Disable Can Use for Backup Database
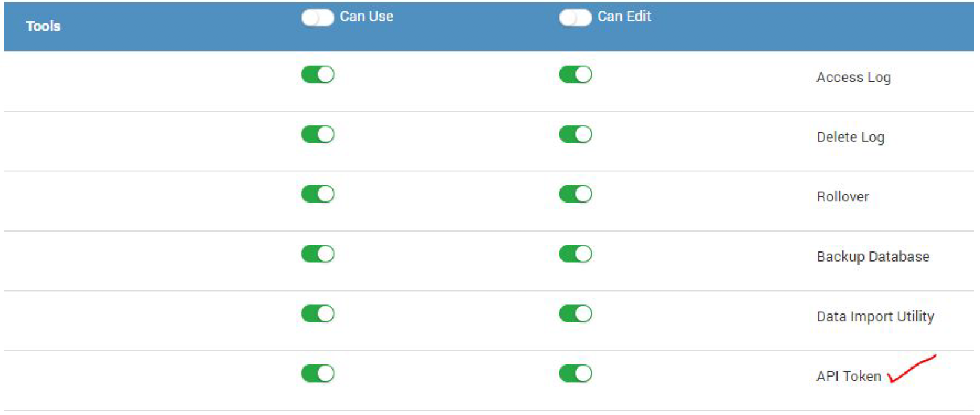This screenshot has height=415, width=980. click(317, 254)
